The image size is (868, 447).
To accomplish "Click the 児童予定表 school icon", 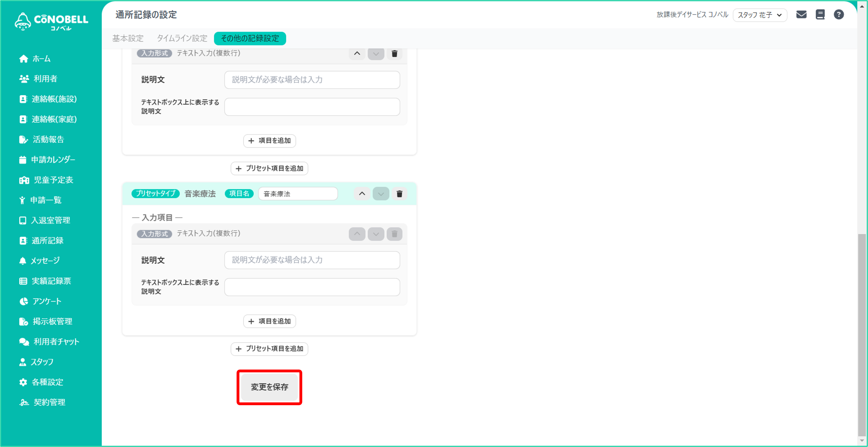I will 24,180.
